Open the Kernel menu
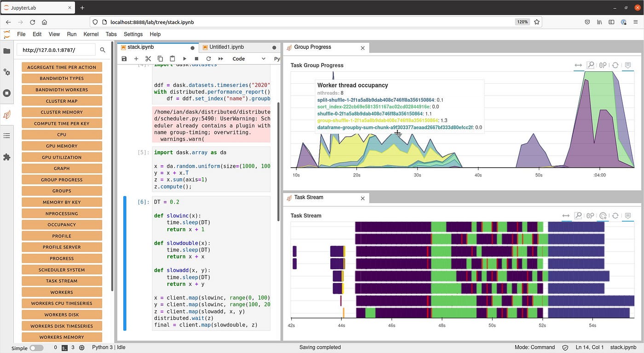This screenshot has height=353, width=644. tap(91, 34)
